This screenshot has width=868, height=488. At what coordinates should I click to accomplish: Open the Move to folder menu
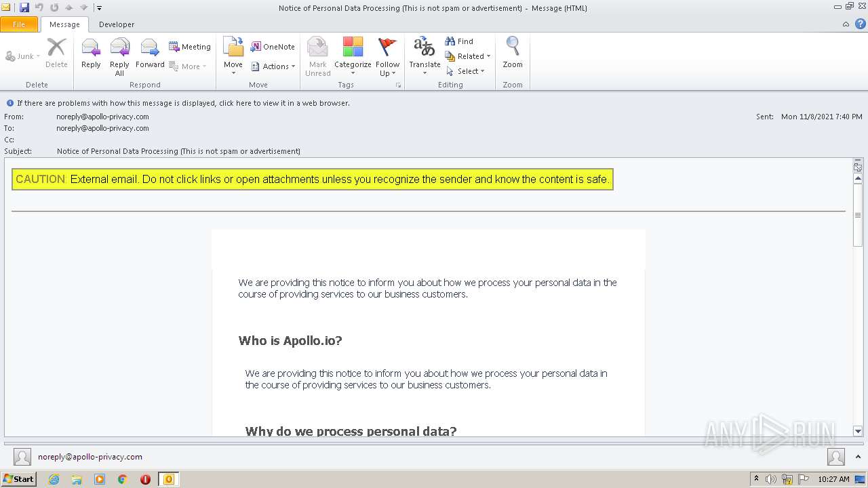[x=233, y=56]
